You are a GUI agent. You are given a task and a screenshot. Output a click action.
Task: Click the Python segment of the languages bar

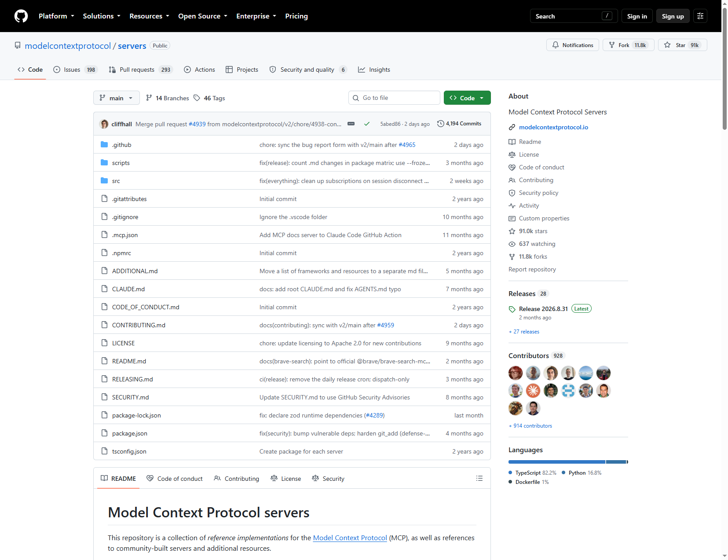(616, 462)
